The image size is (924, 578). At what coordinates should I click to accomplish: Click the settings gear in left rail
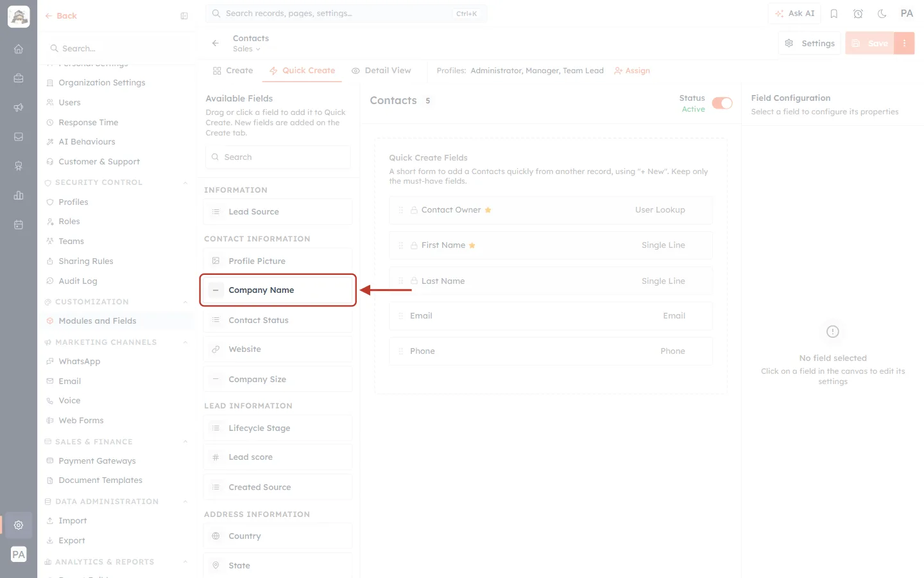tap(19, 525)
